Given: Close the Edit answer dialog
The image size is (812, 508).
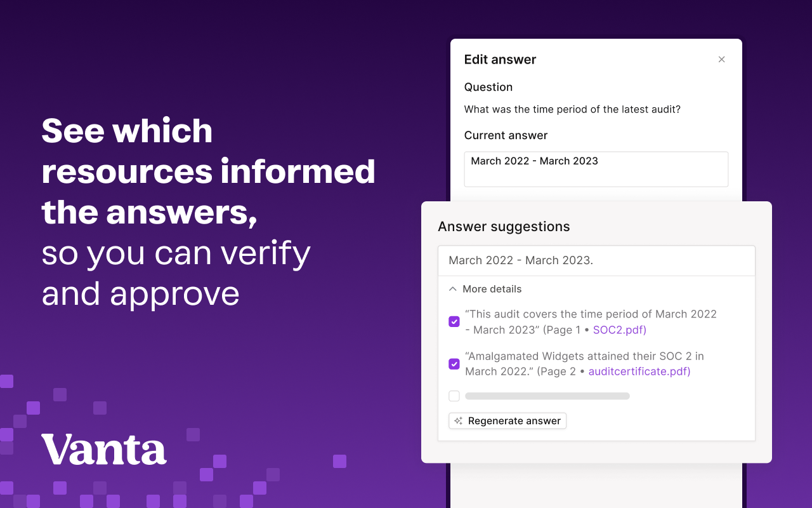Looking at the screenshot, I should [721, 59].
